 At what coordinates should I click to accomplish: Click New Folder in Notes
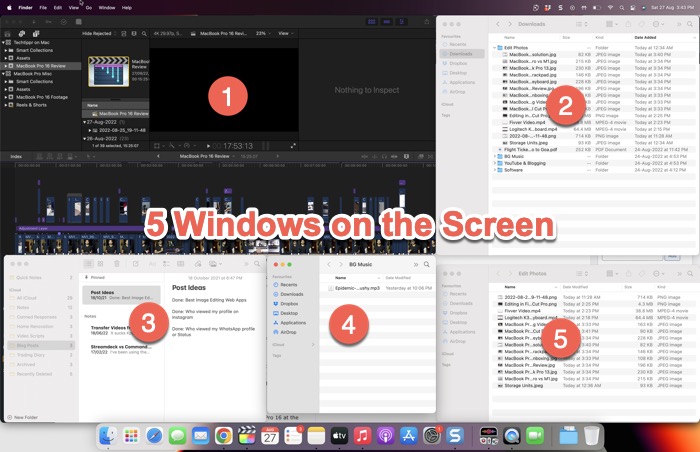tap(23, 418)
